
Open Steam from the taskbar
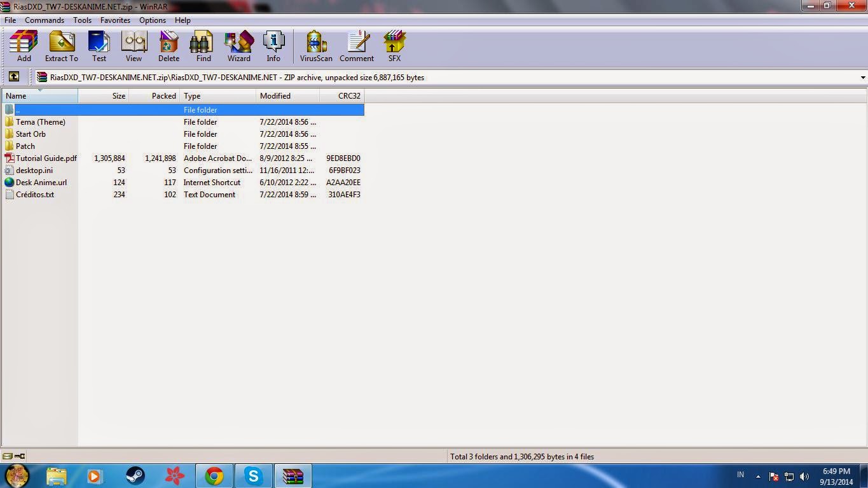135,476
